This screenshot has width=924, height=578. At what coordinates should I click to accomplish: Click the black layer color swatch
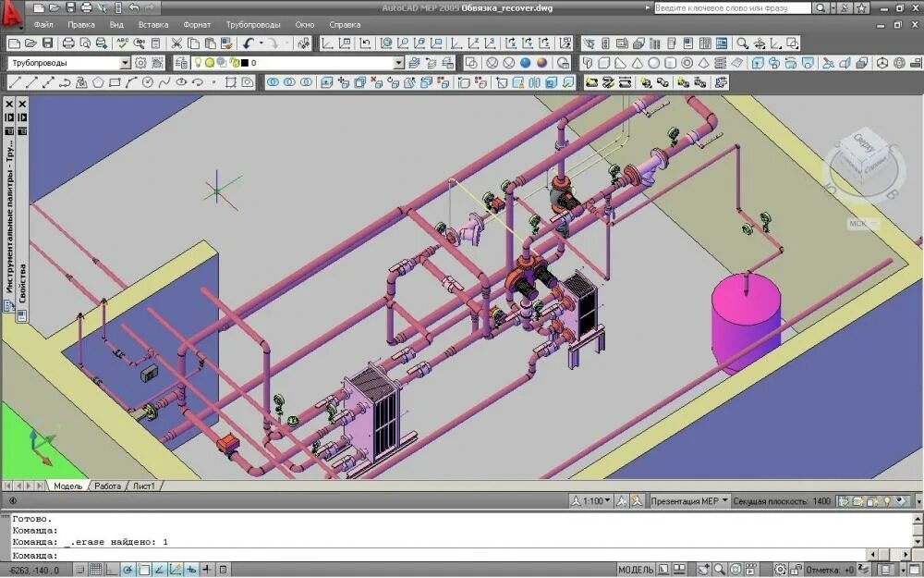[245, 63]
